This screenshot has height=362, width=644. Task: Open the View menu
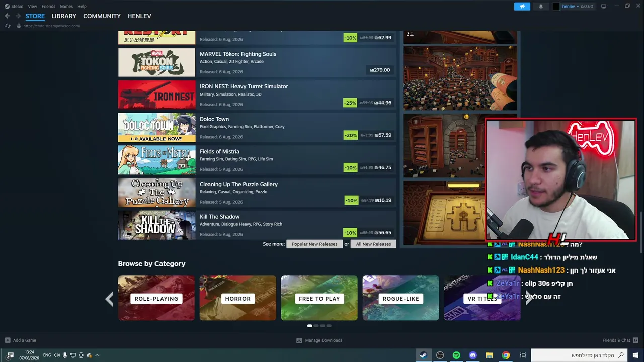33,6
